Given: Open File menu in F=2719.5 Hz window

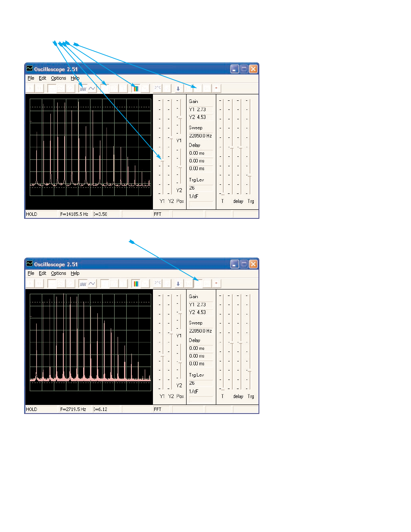Looking at the screenshot, I should pyautogui.click(x=31, y=273).
